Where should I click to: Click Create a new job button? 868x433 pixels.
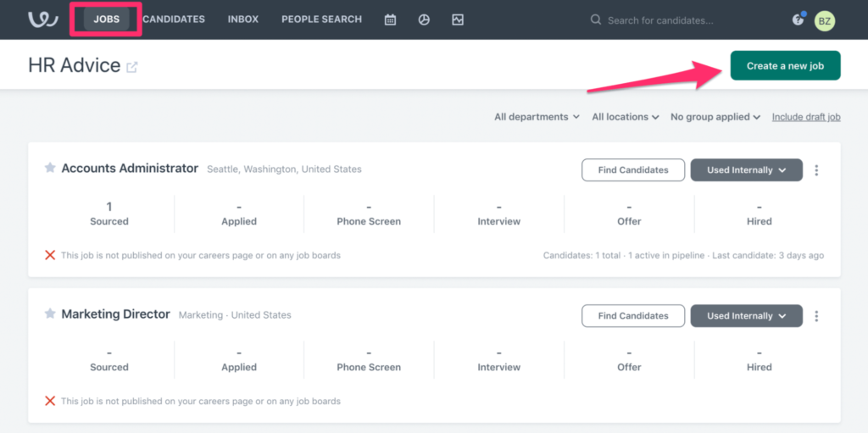coord(786,65)
